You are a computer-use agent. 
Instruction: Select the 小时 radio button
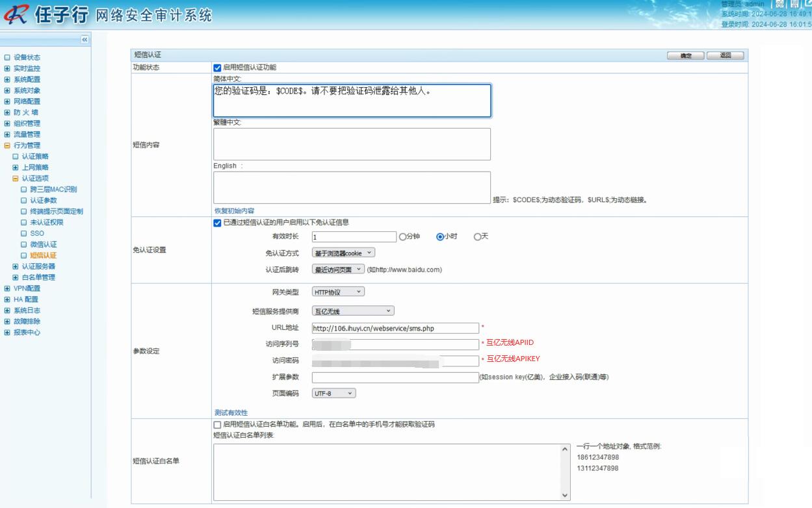(x=439, y=237)
